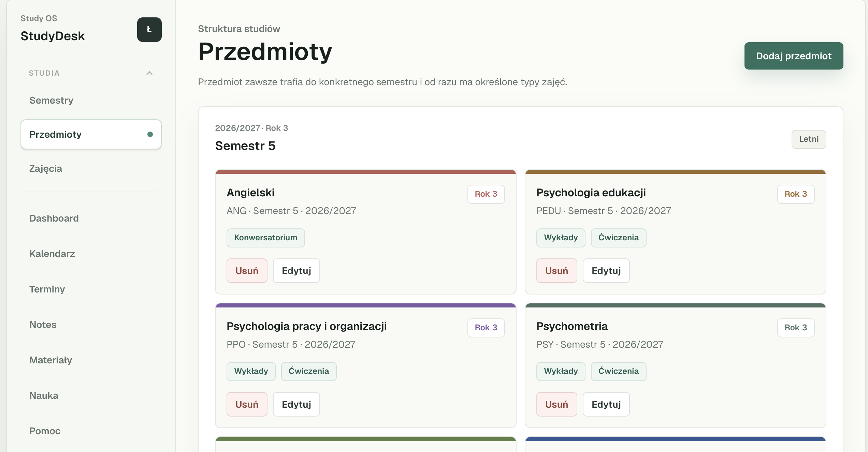Collapse the STUDIA section chevron
This screenshot has width=868, height=452.
[149, 73]
